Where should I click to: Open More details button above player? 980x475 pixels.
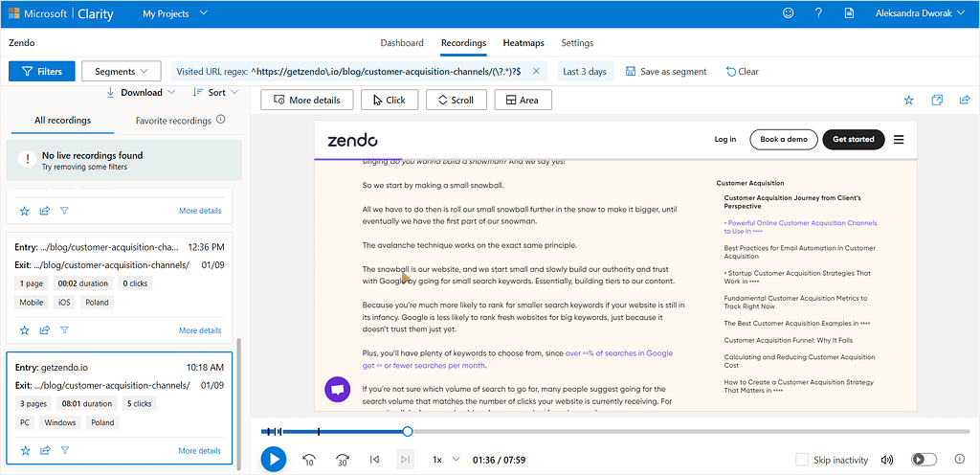[307, 100]
